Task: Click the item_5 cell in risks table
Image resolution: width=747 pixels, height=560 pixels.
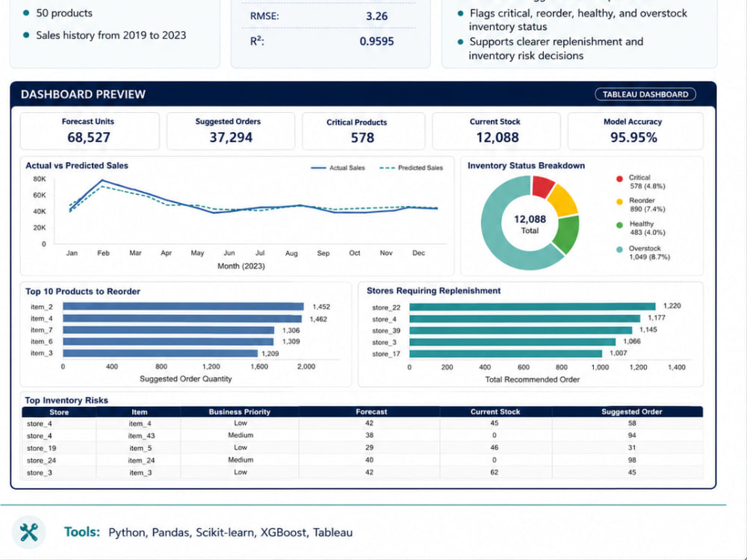Action: (140, 448)
